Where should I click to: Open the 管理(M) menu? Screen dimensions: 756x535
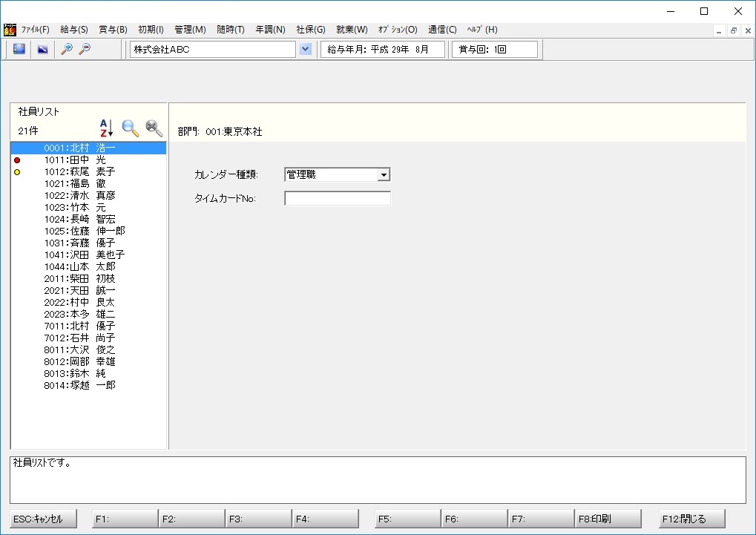point(190,30)
